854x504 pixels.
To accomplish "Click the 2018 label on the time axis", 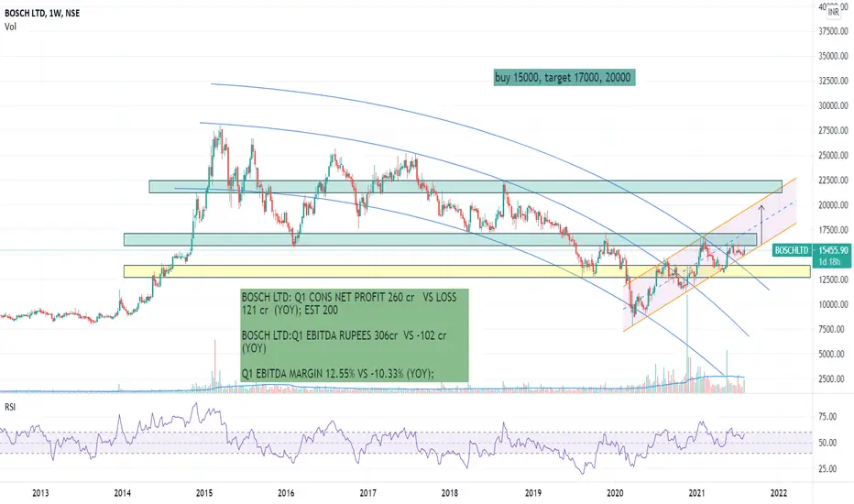I will pos(450,493).
